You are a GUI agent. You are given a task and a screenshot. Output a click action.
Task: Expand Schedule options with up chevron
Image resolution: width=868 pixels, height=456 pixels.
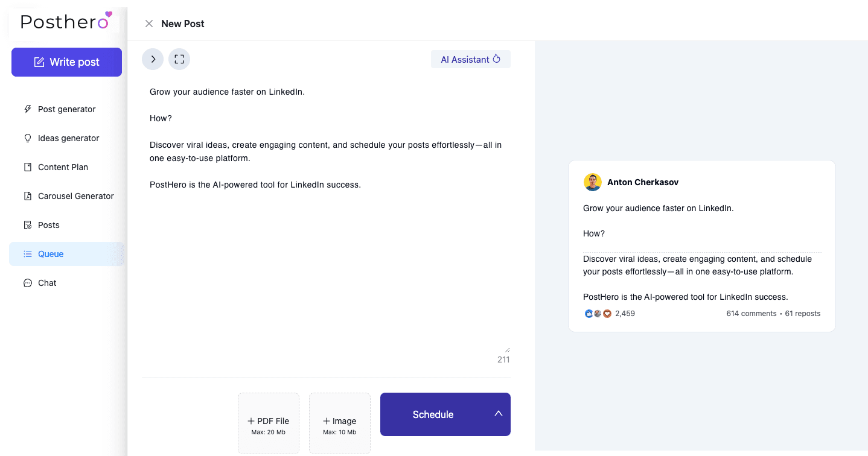click(x=498, y=414)
